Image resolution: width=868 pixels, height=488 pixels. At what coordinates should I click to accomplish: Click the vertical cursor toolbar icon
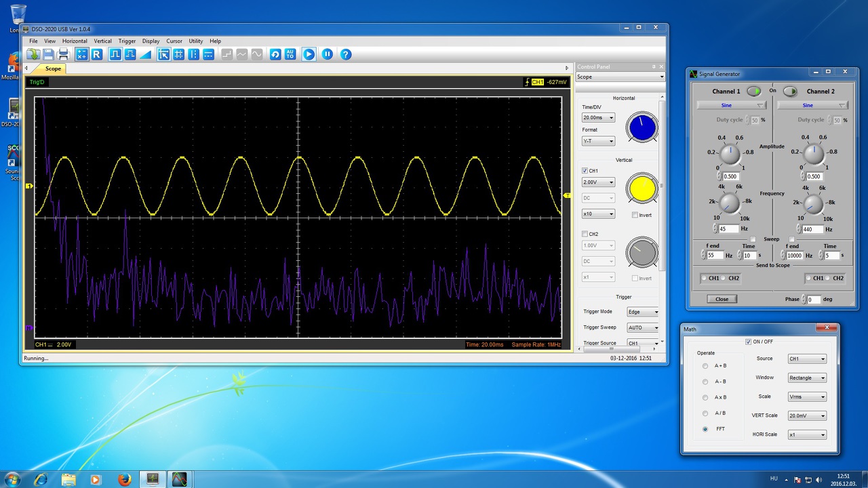pos(194,54)
